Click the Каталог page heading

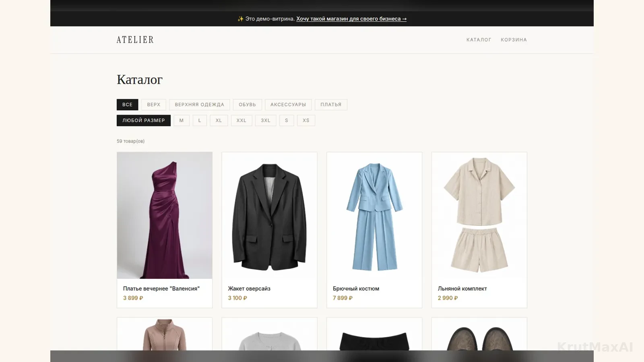tap(140, 80)
